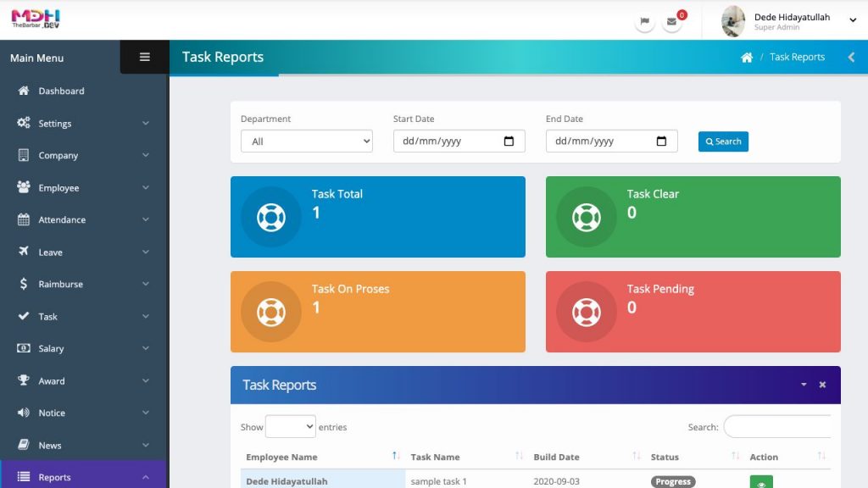Open Dashboard in the main menu
The width and height of the screenshot is (868, 488).
point(61,91)
